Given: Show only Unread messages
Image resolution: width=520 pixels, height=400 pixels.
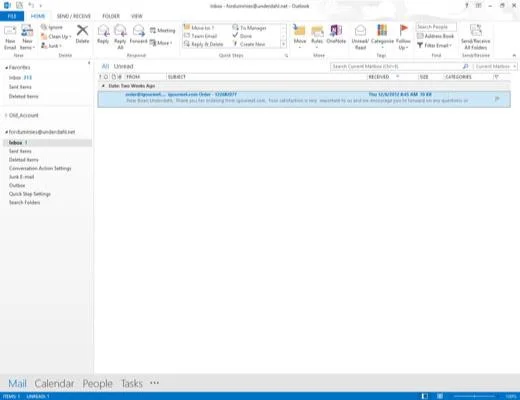Looking at the screenshot, I should point(123,66).
